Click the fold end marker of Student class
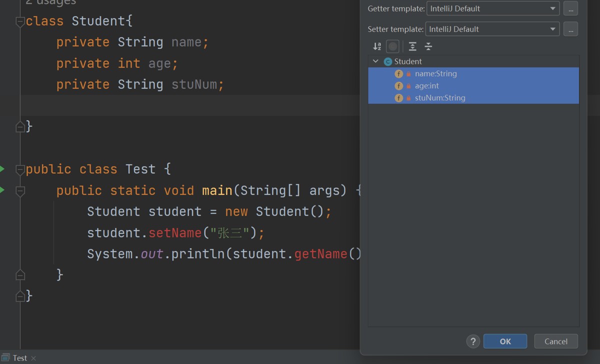The width and height of the screenshot is (600, 364). point(20,127)
